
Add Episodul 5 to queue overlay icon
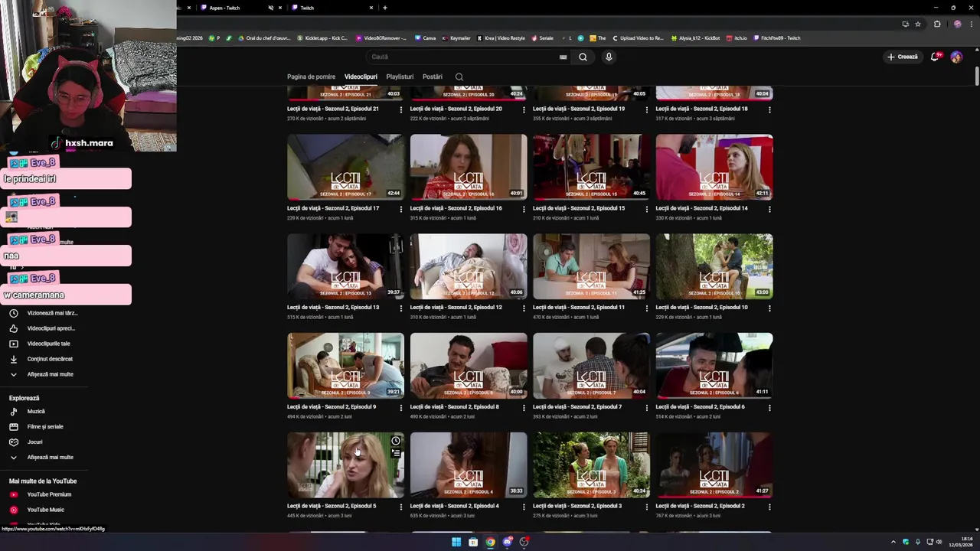396,453
